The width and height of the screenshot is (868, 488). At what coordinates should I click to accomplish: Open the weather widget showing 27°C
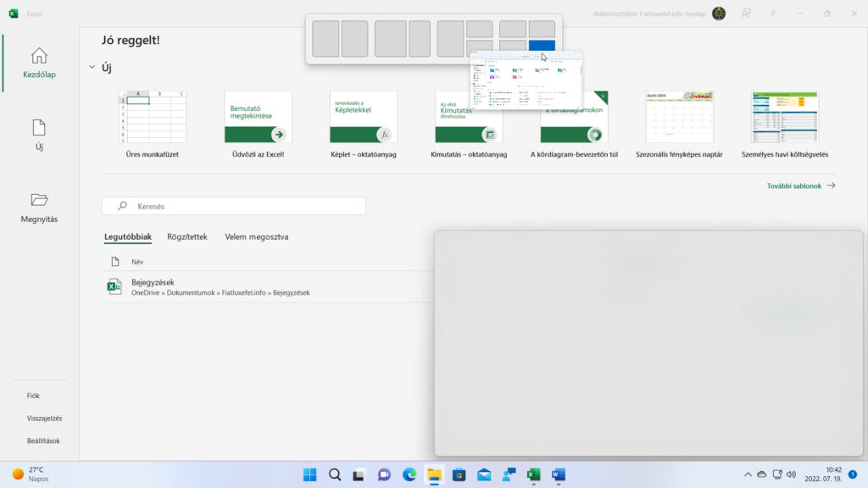pyautogui.click(x=31, y=474)
